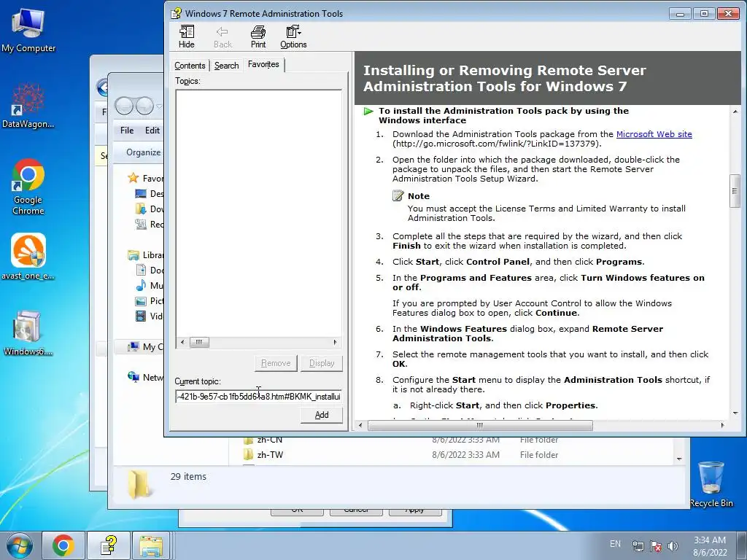Viewport: 747px width, 560px height.
Task: Open My Computer desktop icon
Action: (x=28, y=31)
